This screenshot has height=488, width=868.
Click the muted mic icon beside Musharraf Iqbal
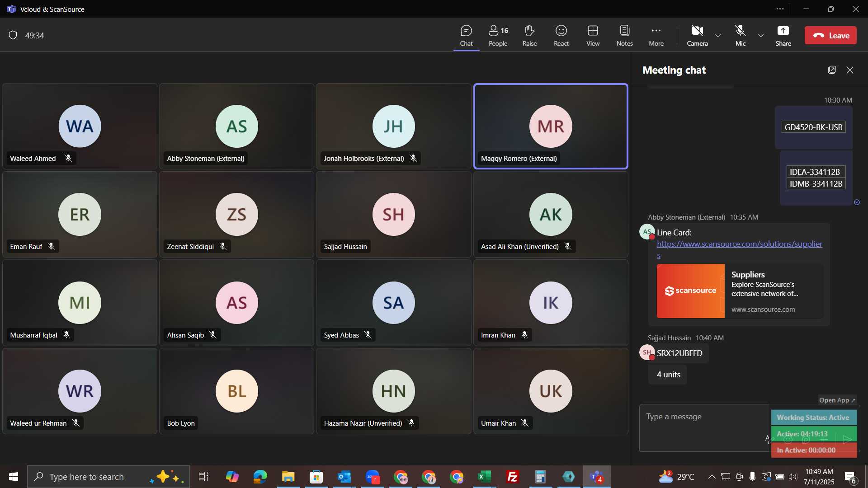(66, 335)
